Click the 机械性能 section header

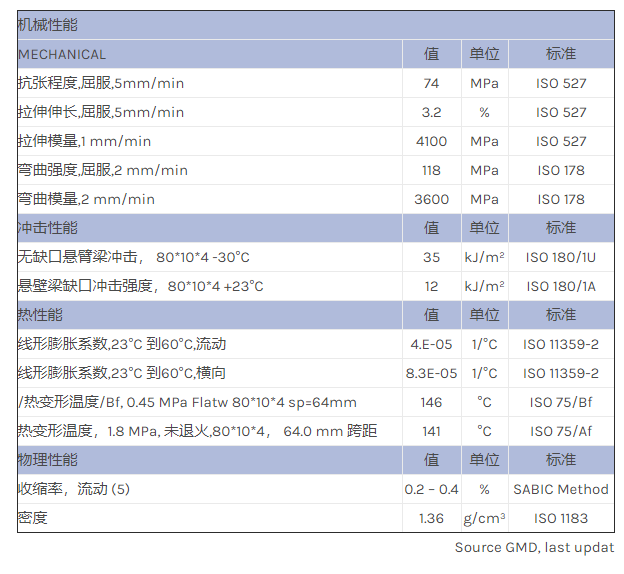[48, 25]
